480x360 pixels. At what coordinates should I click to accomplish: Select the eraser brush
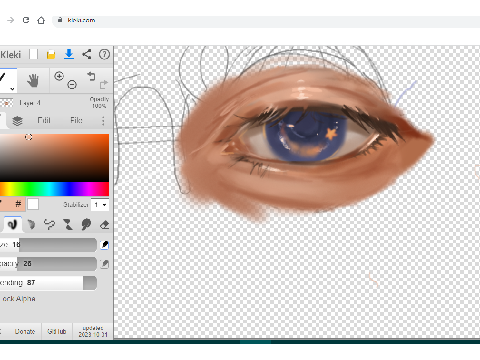coord(105,225)
